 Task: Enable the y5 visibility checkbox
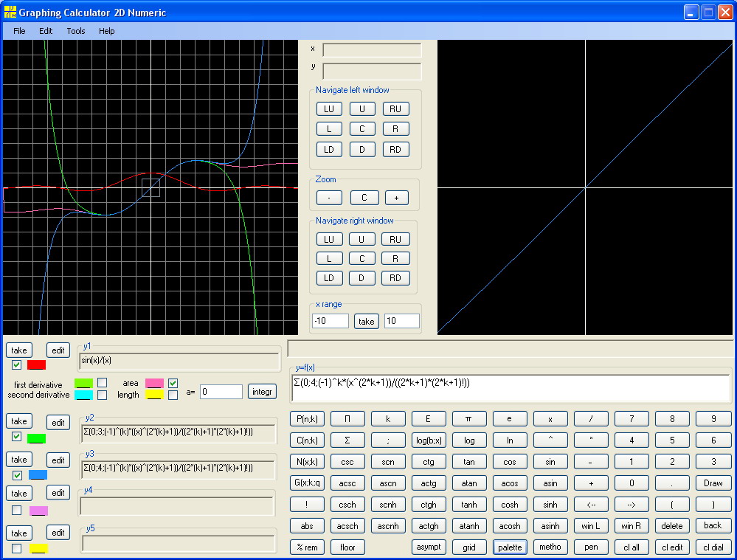[16, 548]
